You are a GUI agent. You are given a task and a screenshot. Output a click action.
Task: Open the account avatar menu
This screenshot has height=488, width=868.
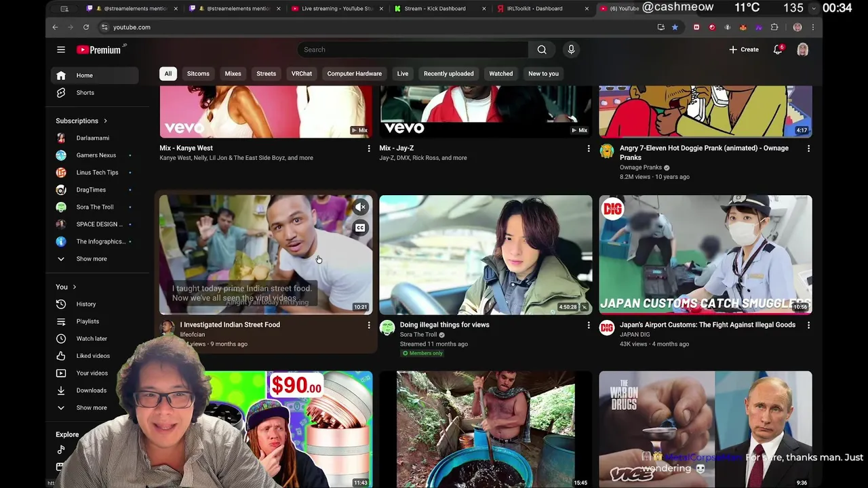pyautogui.click(x=803, y=49)
